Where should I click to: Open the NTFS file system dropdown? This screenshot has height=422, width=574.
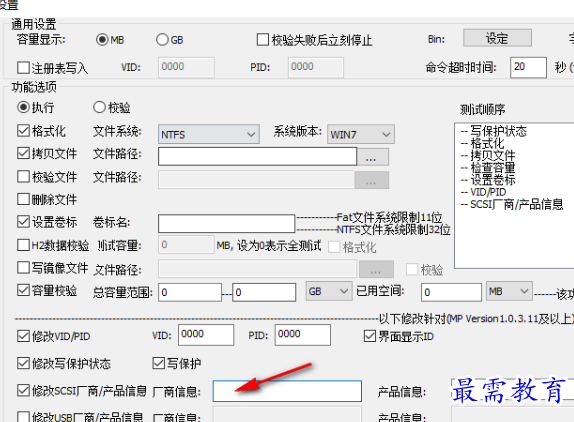209,134
